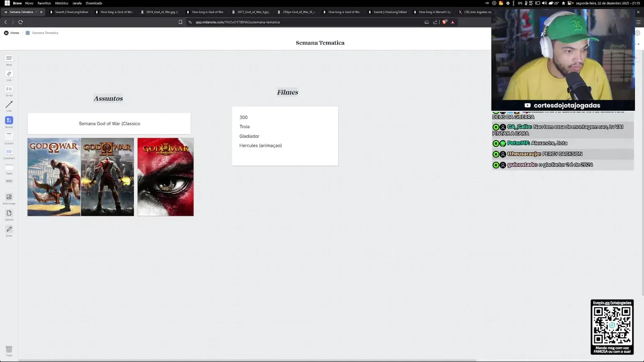
Task: Click the Hercules (animaçao) line
Action: point(261,145)
